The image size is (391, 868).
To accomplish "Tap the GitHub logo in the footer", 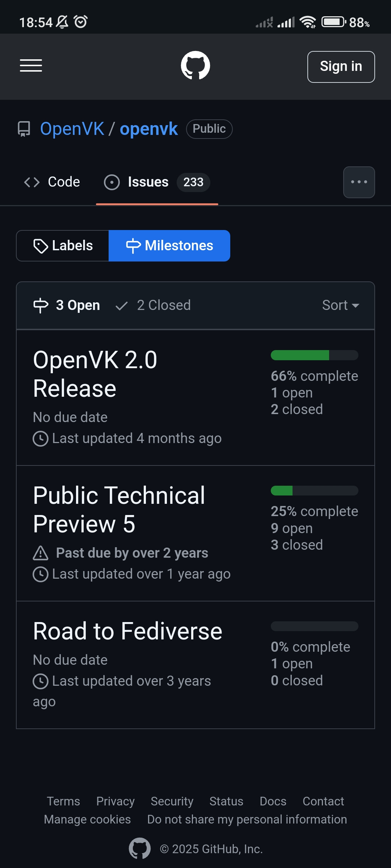I will coord(140,848).
